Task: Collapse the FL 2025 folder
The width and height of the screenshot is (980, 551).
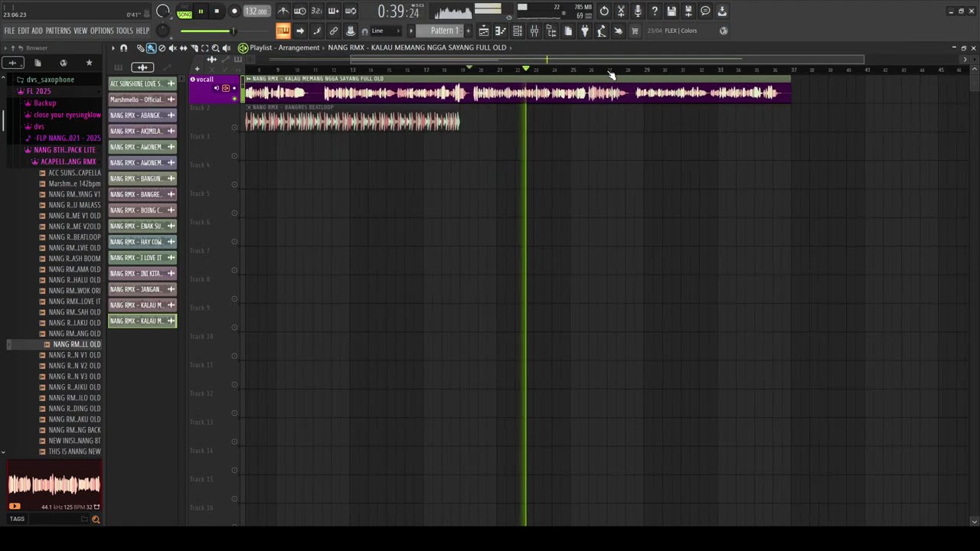Action: tap(38, 91)
